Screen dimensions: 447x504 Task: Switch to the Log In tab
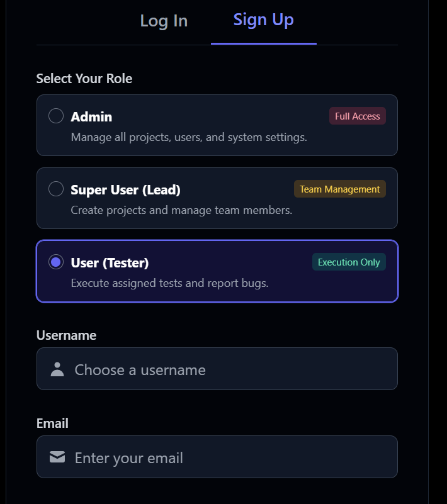point(164,21)
